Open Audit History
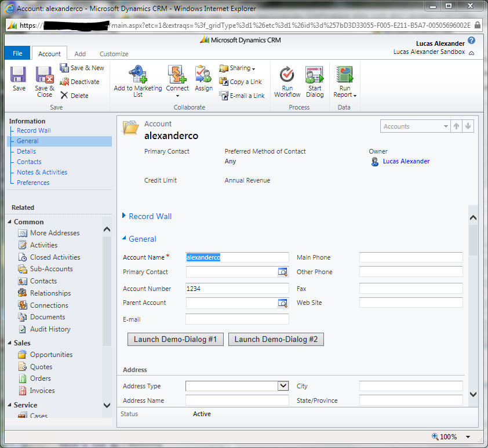 click(44, 329)
